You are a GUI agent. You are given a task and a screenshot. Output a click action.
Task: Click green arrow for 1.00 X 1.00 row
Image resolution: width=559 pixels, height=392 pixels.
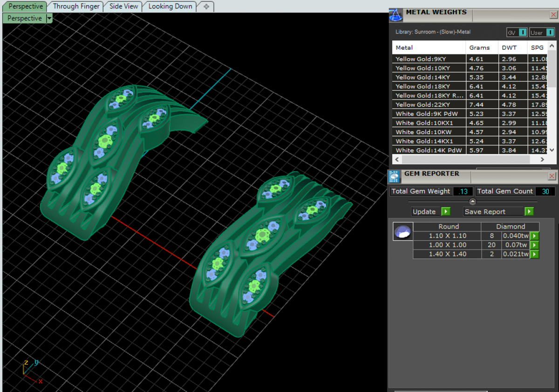(534, 245)
